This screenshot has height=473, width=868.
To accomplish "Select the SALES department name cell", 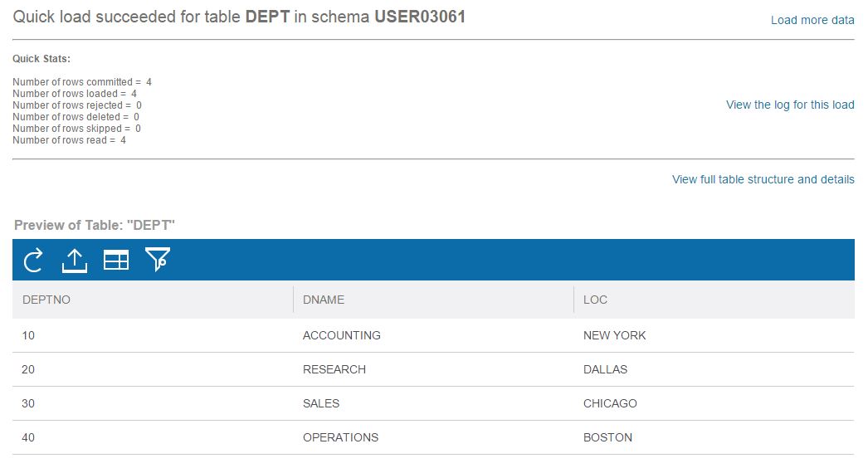I will click(x=321, y=403).
